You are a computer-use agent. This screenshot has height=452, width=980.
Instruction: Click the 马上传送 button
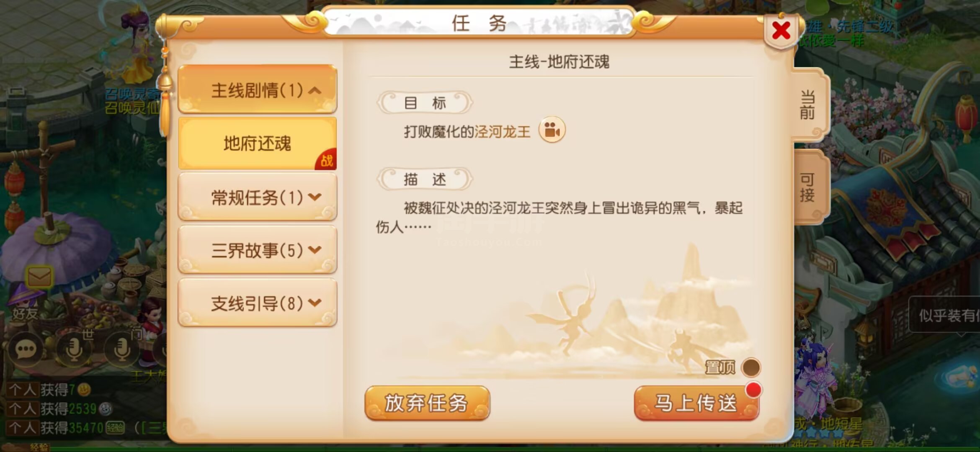tap(696, 403)
